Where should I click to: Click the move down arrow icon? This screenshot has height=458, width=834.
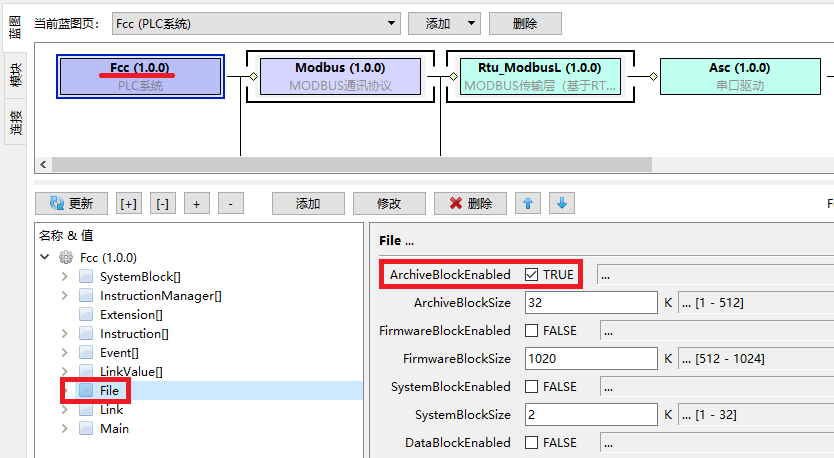[x=561, y=203]
